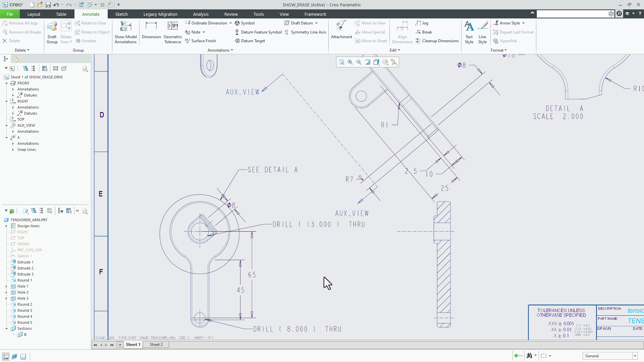
Task: Expand Hole 1 in the model tree
Action: [7, 286]
